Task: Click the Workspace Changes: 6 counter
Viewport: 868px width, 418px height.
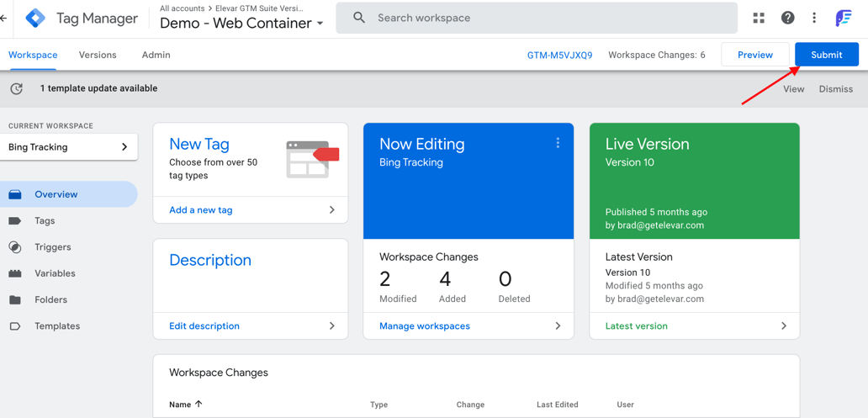Action: pos(657,55)
